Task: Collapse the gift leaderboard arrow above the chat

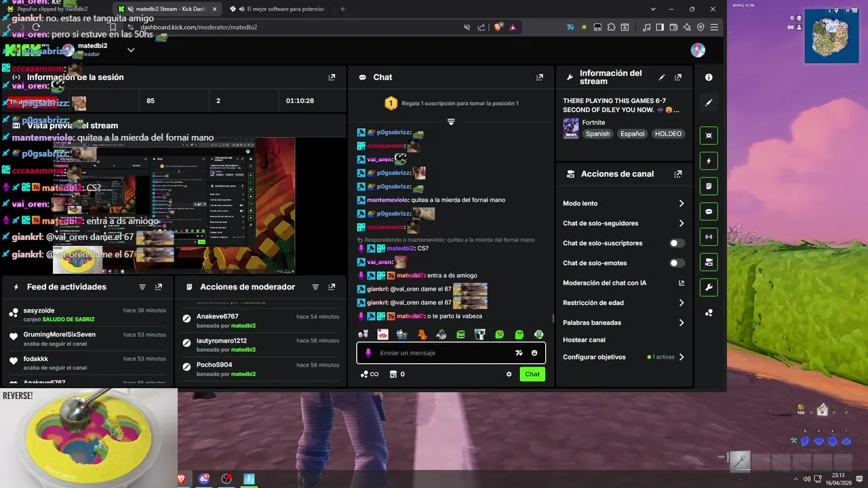Action: tap(451, 122)
